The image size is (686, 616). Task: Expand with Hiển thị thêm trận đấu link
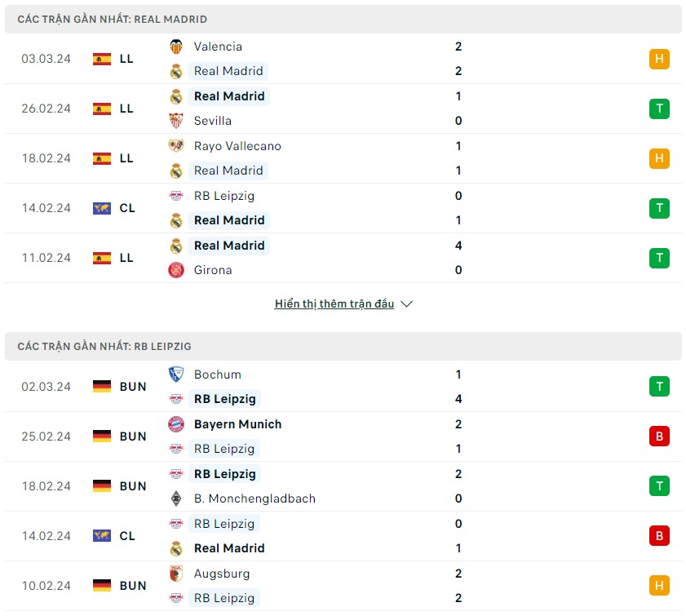click(x=334, y=304)
